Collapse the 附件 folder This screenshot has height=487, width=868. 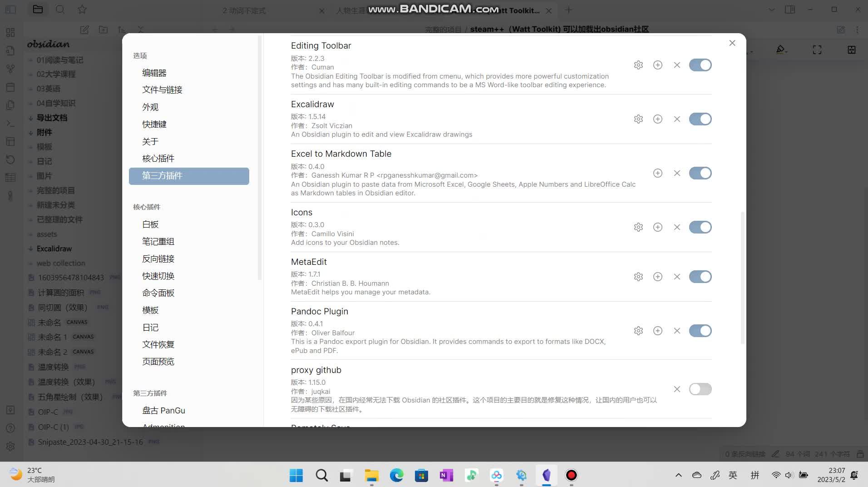(x=44, y=132)
